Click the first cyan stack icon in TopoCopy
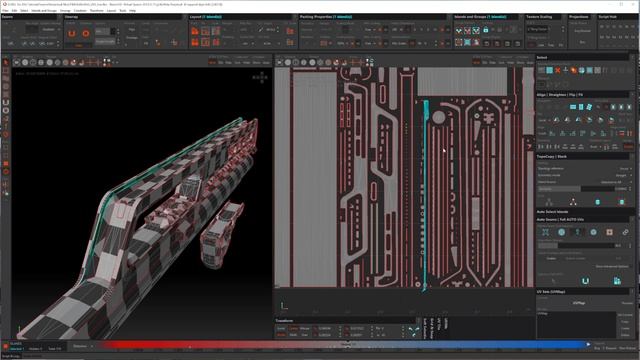 [598, 202]
